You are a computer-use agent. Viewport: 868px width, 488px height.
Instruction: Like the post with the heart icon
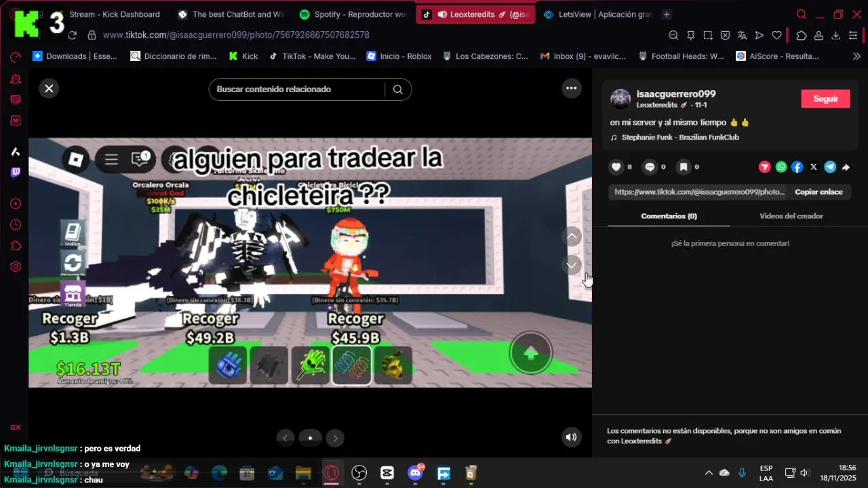[616, 167]
